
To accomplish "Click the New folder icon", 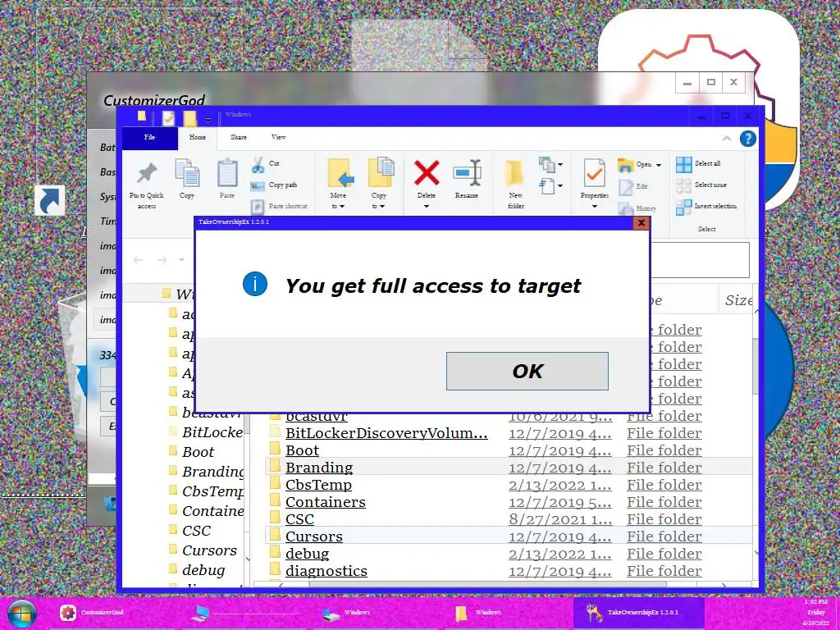I will tap(515, 173).
